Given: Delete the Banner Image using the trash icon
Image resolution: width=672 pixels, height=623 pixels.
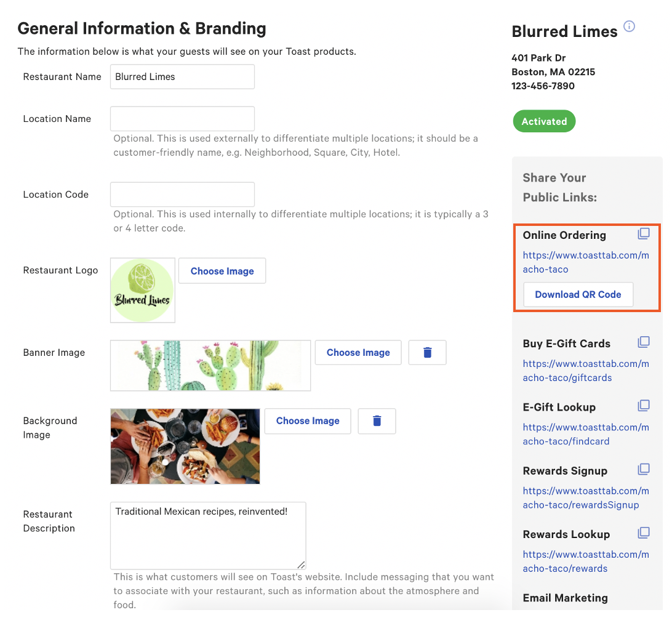Looking at the screenshot, I should click(427, 352).
